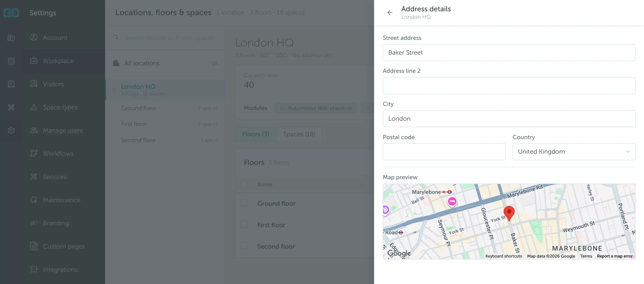Click the Street address field with Baker Street
The width and height of the screenshot is (644, 284).
point(509,53)
